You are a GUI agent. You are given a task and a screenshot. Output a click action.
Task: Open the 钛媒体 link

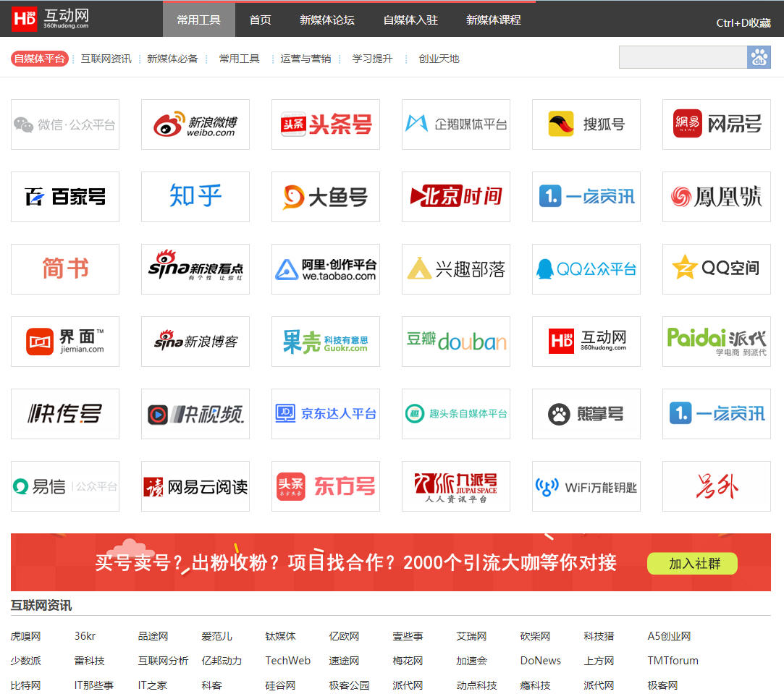pyautogui.click(x=280, y=636)
